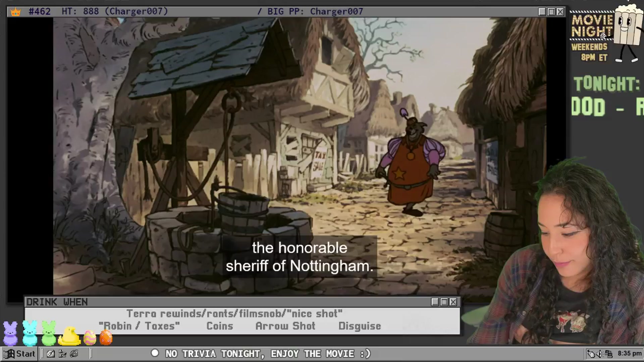Click the movie video frame
The height and width of the screenshot is (362, 644).
[300, 156]
